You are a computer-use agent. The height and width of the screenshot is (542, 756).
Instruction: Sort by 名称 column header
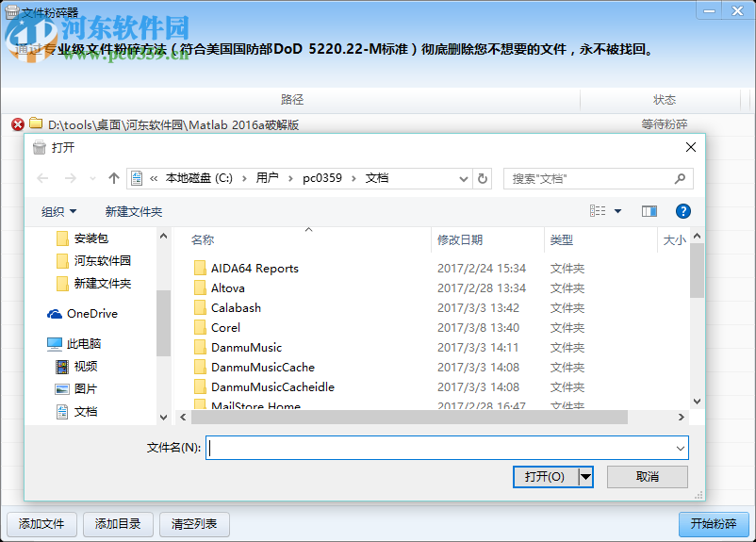point(203,239)
